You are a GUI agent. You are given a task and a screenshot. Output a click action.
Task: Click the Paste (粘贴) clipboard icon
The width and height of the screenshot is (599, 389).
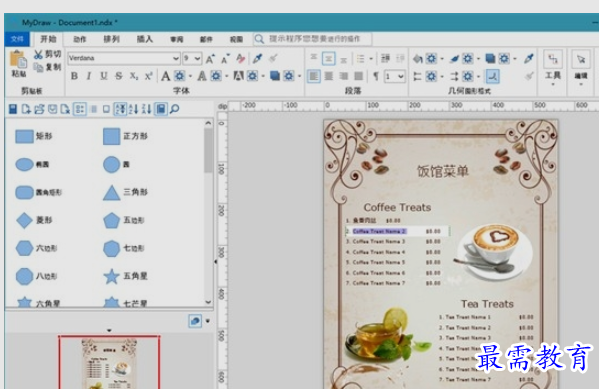click(18, 60)
